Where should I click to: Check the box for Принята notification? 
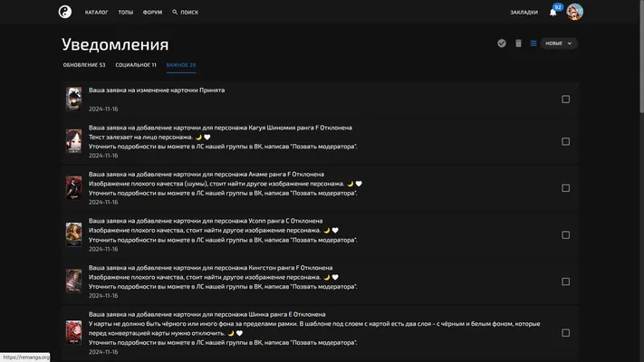coord(565,100)
